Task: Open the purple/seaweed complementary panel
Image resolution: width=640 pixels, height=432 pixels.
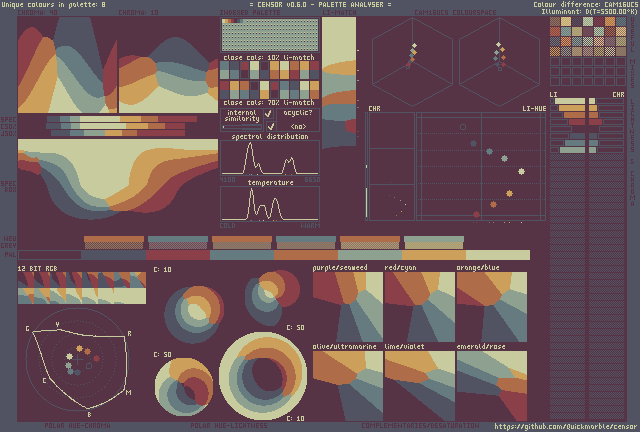Action: 348,307
